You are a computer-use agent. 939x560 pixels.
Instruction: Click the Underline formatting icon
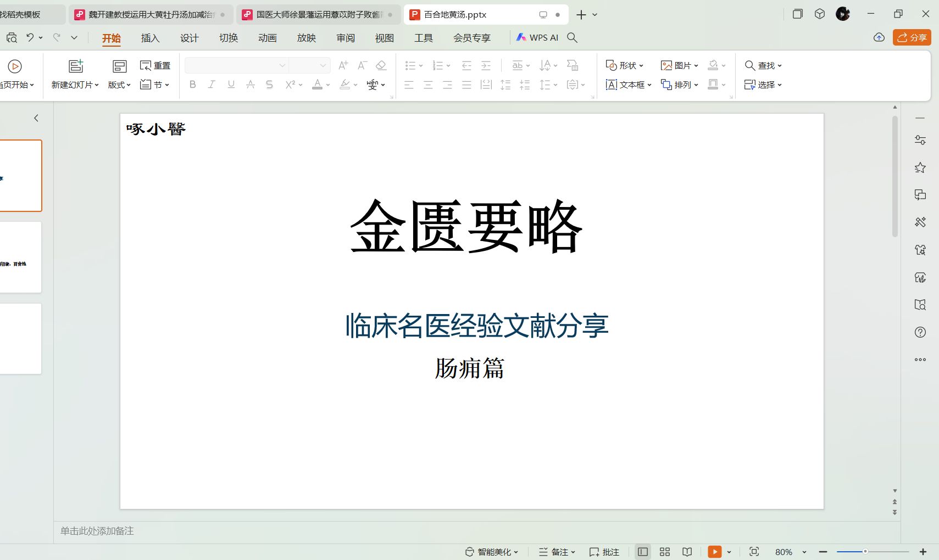pyautogui.click(x=231, y=85)
